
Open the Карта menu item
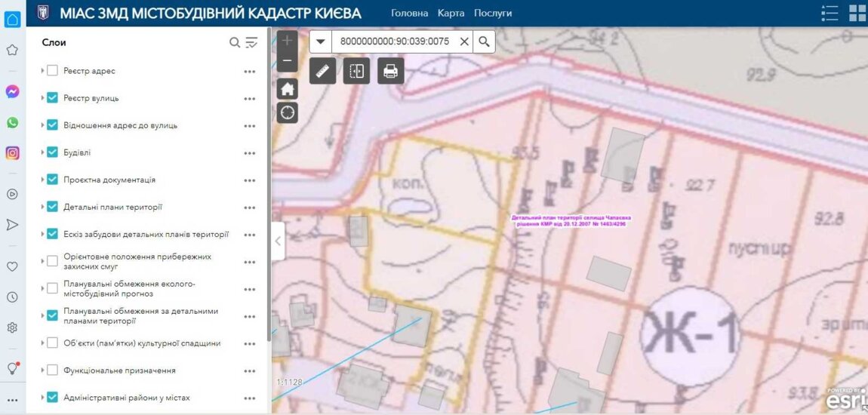click(x=451, y=13)
